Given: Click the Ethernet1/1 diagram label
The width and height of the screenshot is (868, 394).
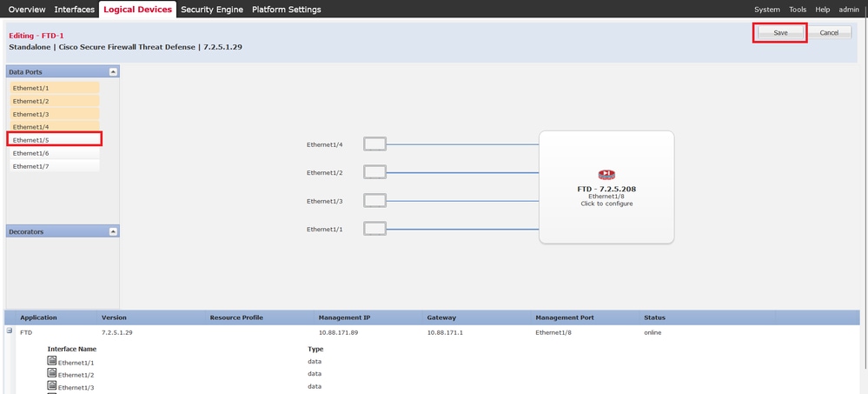Looking at the screenshot, I should point(325,229).
